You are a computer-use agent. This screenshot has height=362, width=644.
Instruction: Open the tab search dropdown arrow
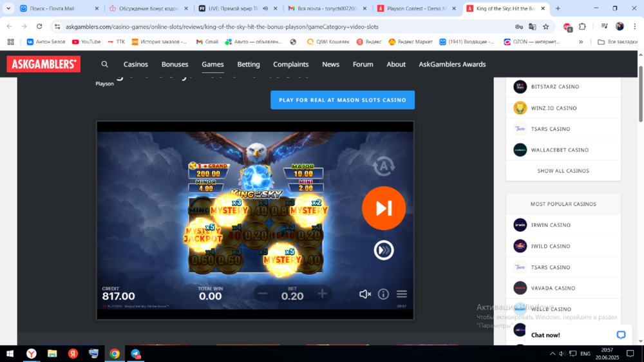pos(8,8)
